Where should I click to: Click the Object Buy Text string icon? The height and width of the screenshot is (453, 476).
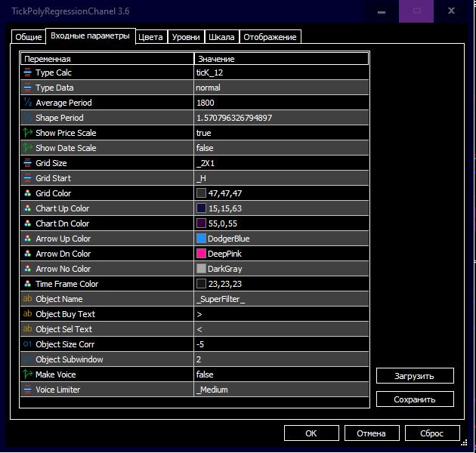(28, 314)
